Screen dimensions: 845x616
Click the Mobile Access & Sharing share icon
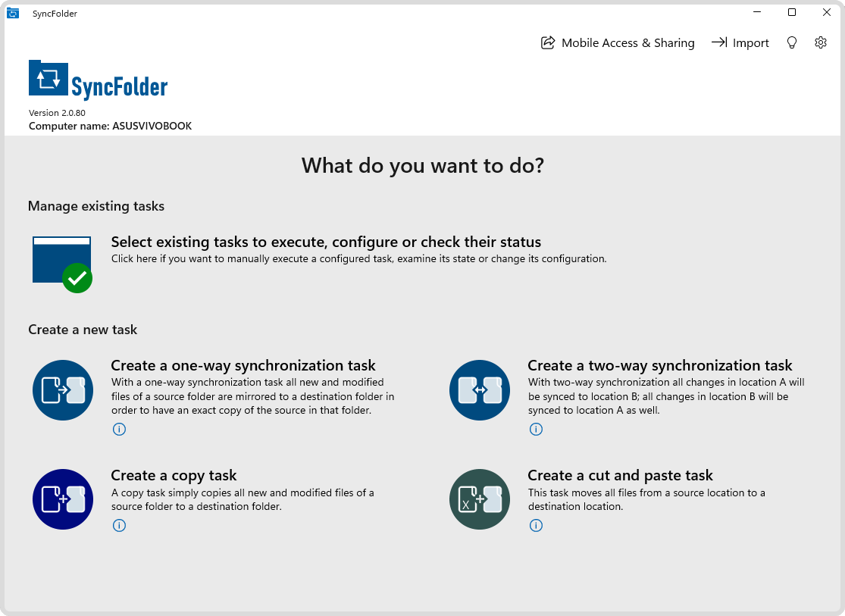point(547,42)
